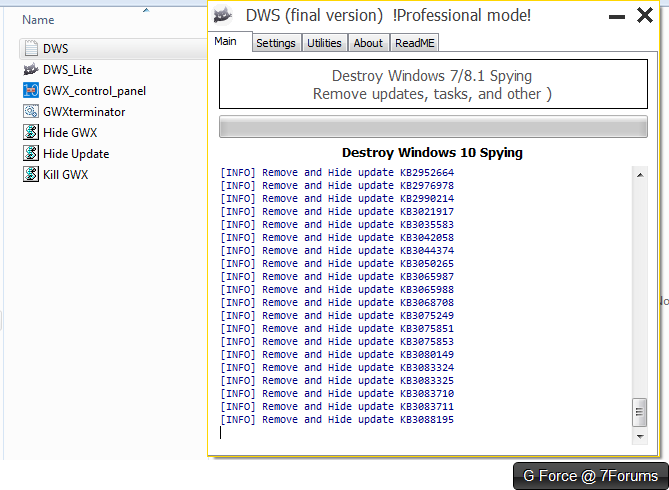Image resolution: width=669 pixels, height=490 pixels.
Task: Click log line for update KB2990214
Action: point(337,198)
